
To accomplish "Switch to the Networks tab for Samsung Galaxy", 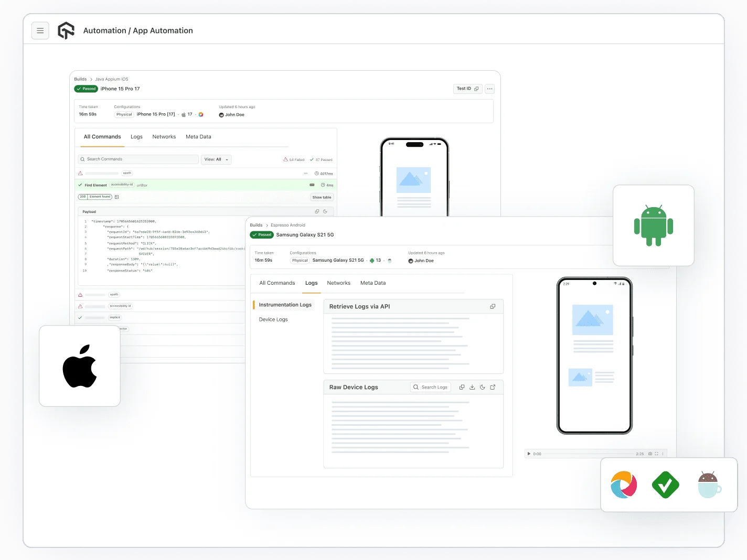I will click(338, 283).
